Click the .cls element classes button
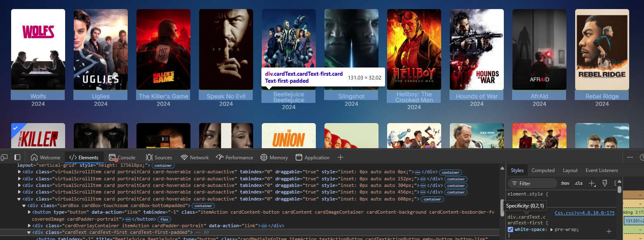Viewport: 644px width, 240px height. [x=578, y=183]
